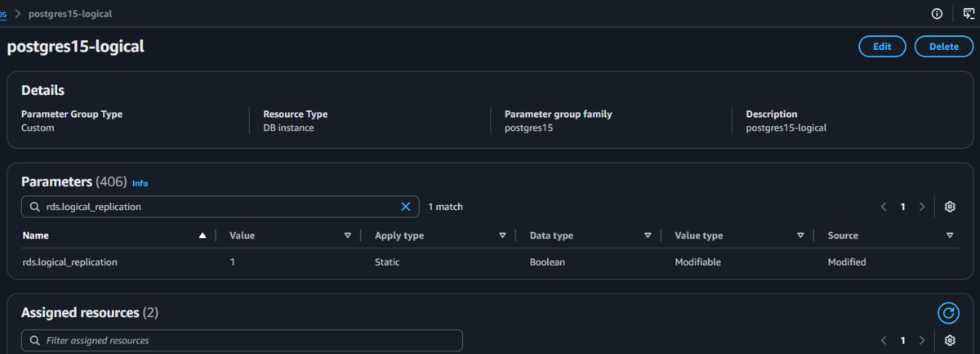Screen dimensions: 980x354
Task: Click the Modified source cell
Action: point(847,262)
